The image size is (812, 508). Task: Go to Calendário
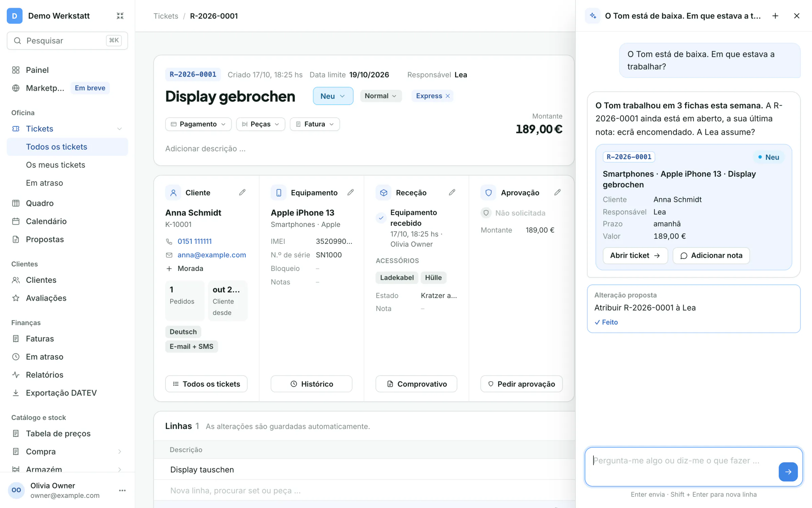pyautogui.click(x=67, y=221)
